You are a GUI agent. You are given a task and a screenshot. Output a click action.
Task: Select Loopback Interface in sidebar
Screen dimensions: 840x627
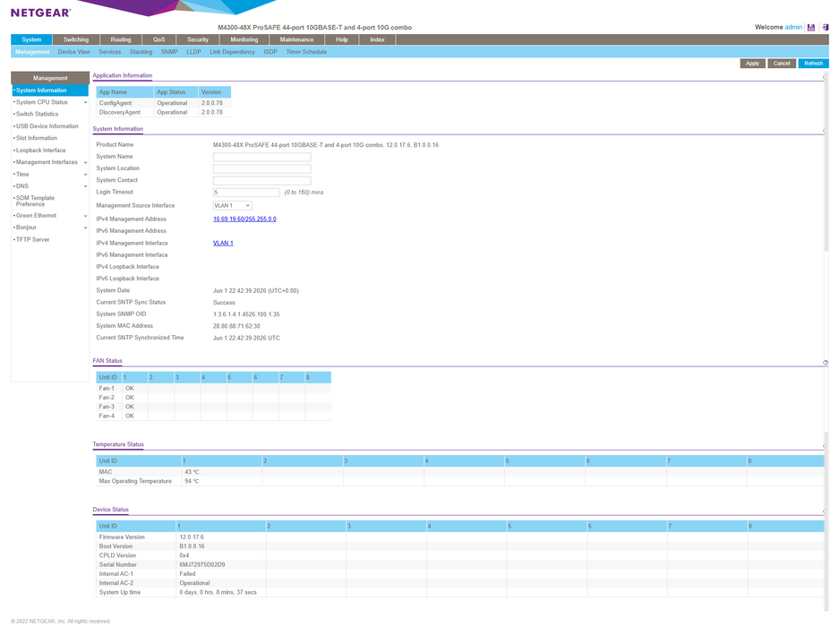[40, 150]
